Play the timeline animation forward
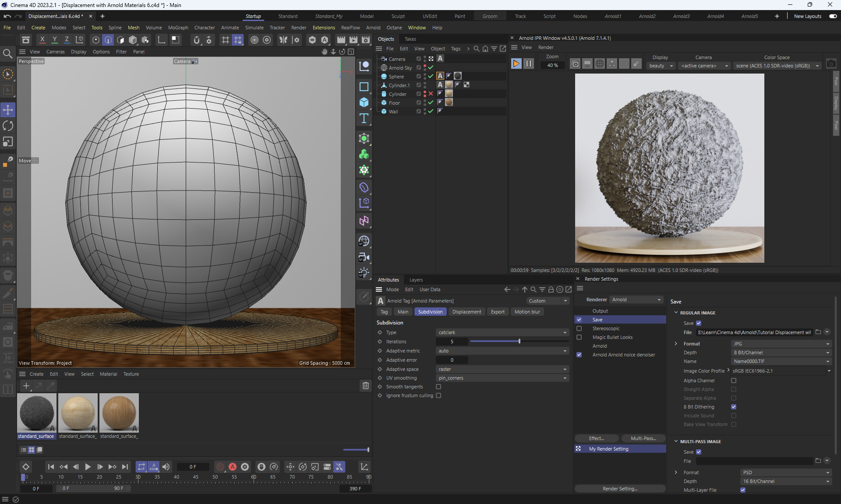 coord(88,467)
